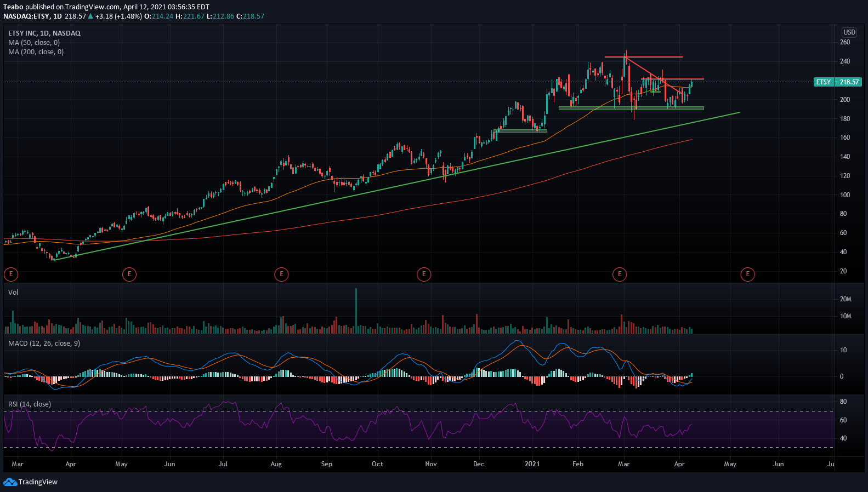Click the ETSY 218.57 current price tag

[x=837, y=82]
